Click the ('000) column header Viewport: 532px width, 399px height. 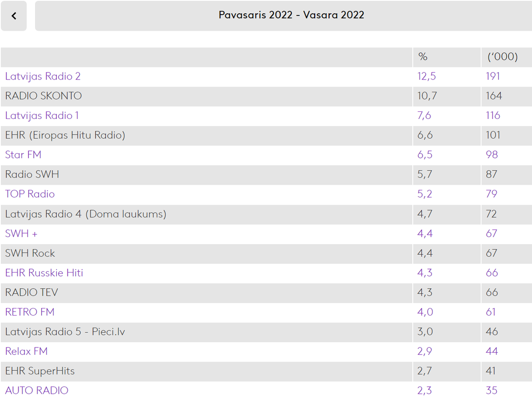pyautogui.click(x=502, y=57)
